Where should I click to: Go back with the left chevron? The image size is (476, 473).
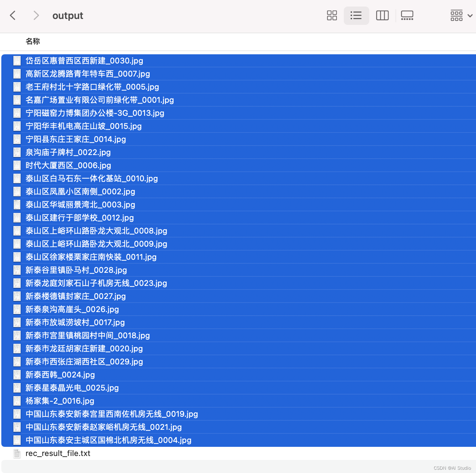coord(13,15)
